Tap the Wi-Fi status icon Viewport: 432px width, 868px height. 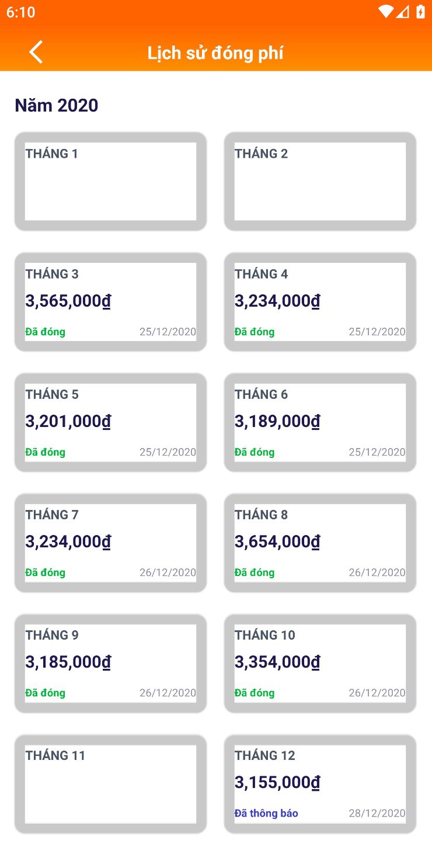[385, 12]
